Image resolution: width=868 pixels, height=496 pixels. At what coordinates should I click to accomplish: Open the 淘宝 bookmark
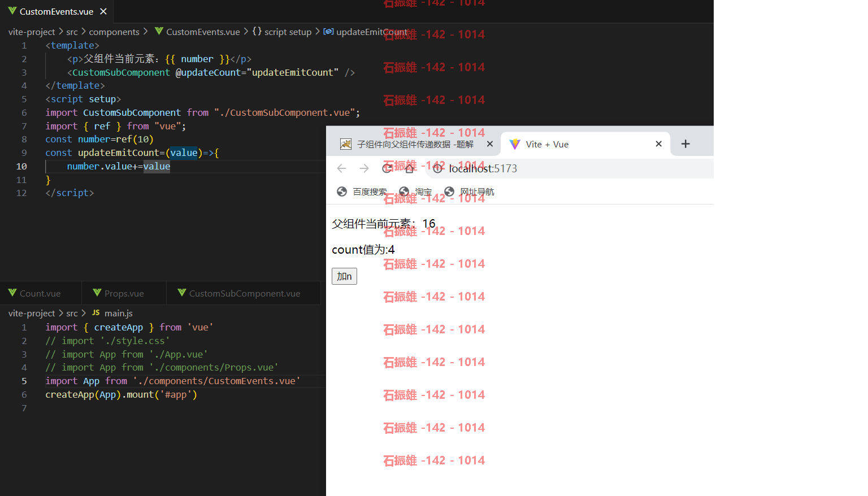415,192
